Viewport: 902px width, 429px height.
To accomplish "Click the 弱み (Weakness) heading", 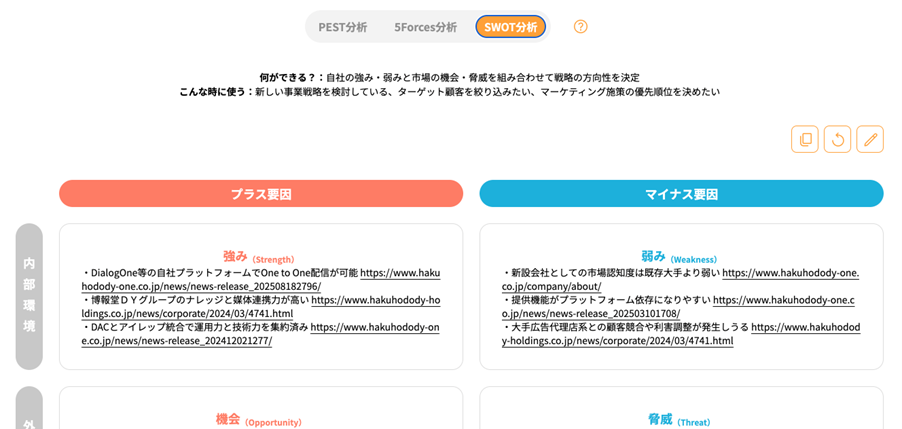I will pos(679,257).
